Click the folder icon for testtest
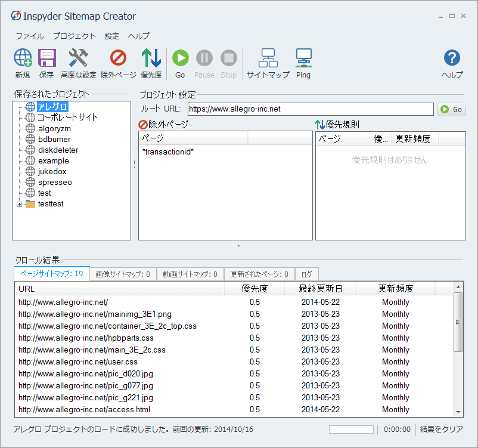Image resolution: width=478 pixels, height=448 pixels. (30, 204)
